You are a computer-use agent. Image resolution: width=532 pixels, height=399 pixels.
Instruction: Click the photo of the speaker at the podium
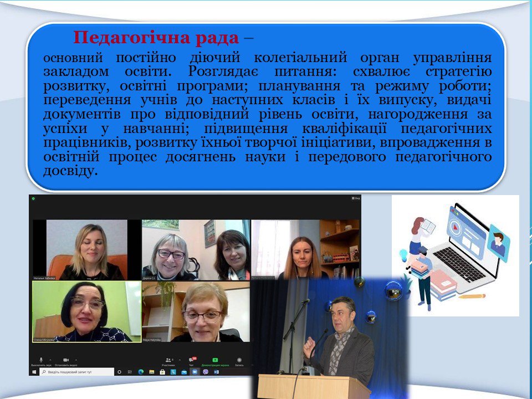coord(330,338)
